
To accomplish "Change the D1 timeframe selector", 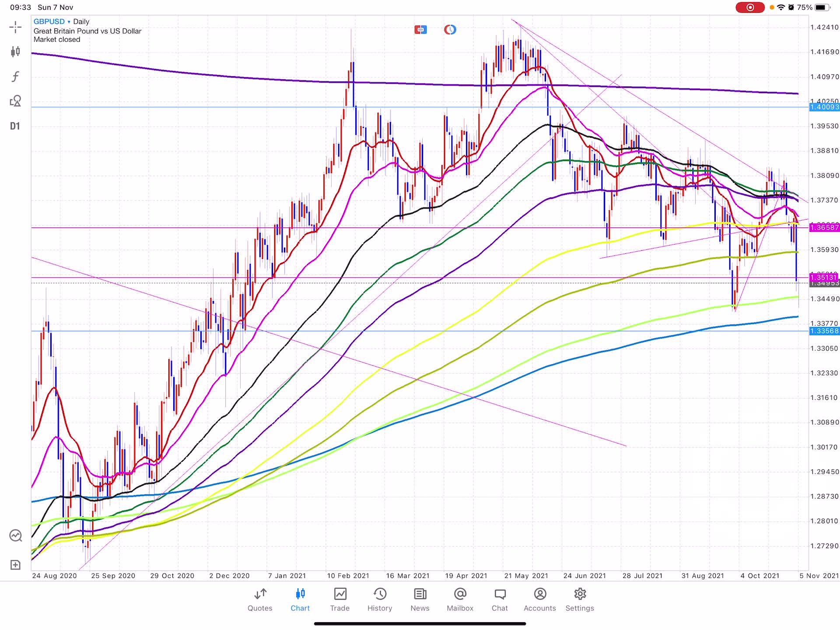I will pos(15,126).
